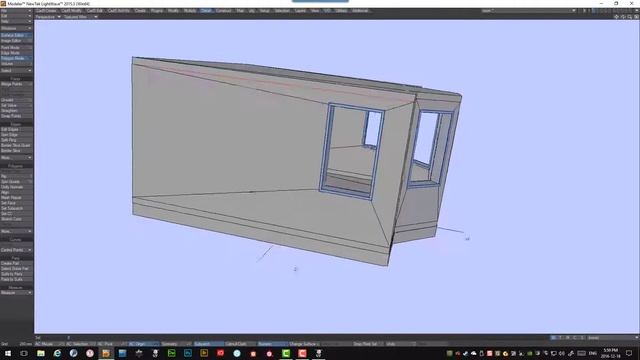Image resolution: width=640 pixels, height=360 pixels.
Task: Open the layer name dropdown at top right
Action: [528, 11]
